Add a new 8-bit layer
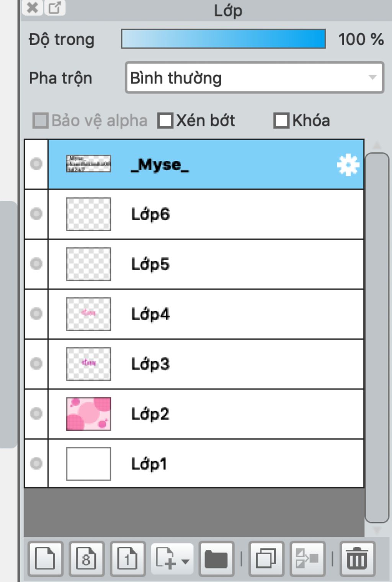 (86, 559)
